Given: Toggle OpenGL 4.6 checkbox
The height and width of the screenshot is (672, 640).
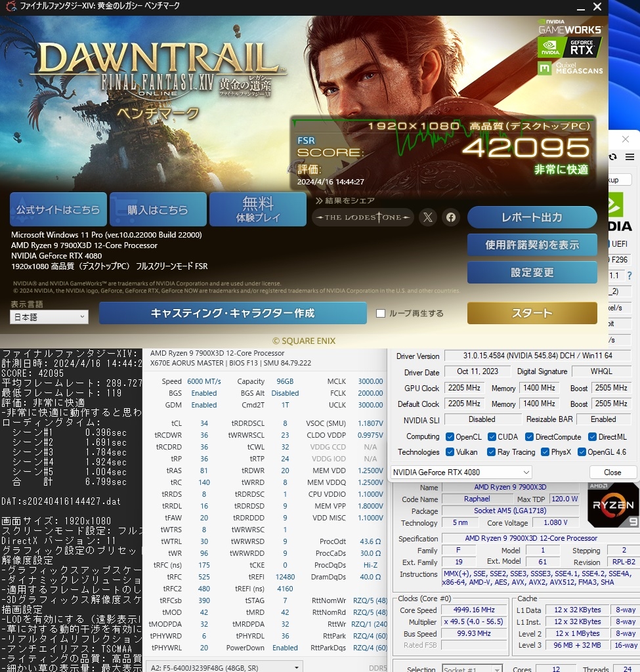Looking at the screenshot, I should coord(582,451).
